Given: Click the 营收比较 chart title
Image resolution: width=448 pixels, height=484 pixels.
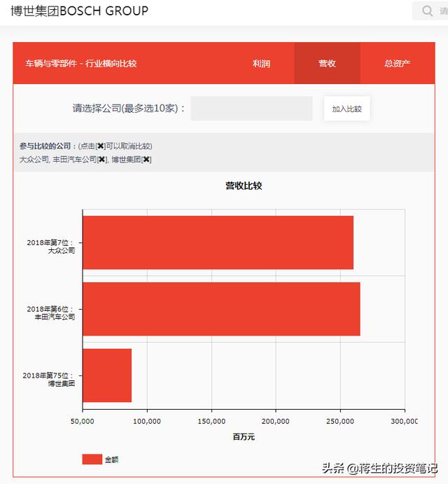Looking at the screenshot, I should 244,186.
